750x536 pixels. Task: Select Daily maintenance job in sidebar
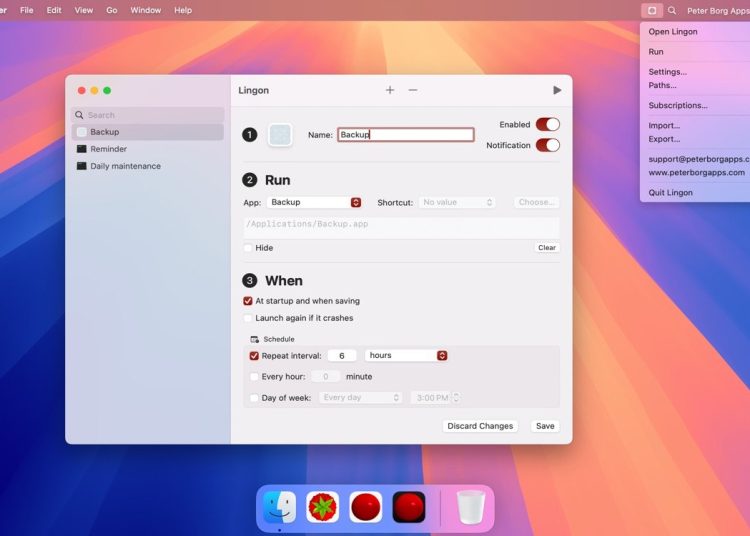tap(125, 166)
